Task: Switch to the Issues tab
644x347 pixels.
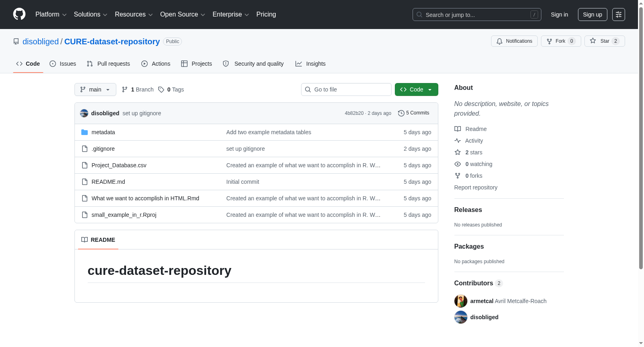Action: tap(63, 64)
